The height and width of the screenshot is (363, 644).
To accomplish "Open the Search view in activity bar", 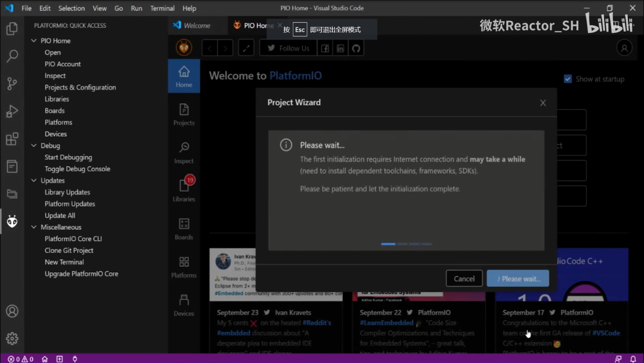I will coord(12,56).
